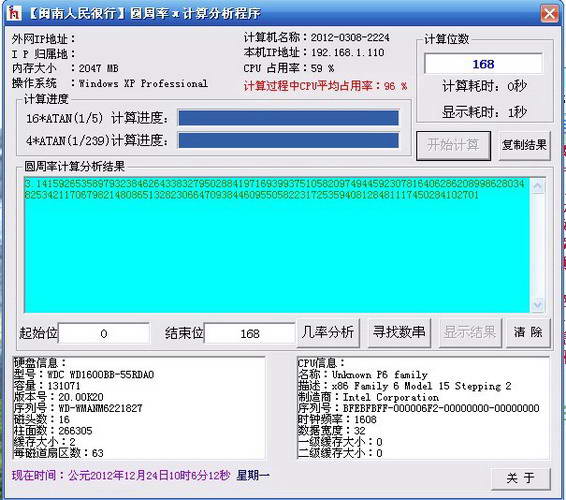Click the 几率分析 button
Screen dimensions: 566x500
coord(328,332)
